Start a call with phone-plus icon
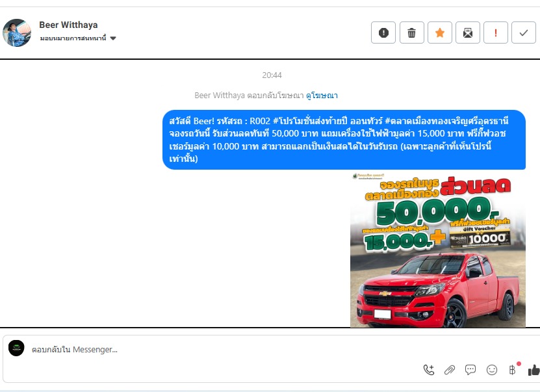The image size is (540, 392). [x=429, y=370]
